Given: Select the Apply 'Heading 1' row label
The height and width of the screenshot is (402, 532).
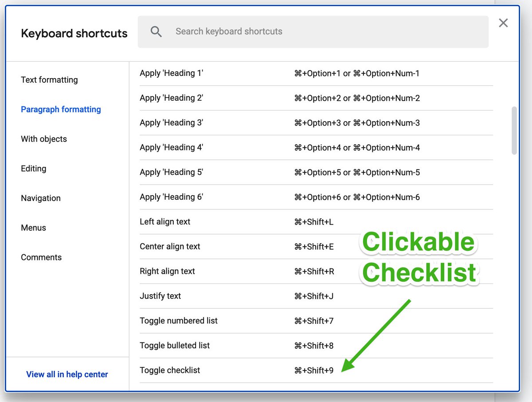Looking at the screenshot, I should (x=171, y=73).
